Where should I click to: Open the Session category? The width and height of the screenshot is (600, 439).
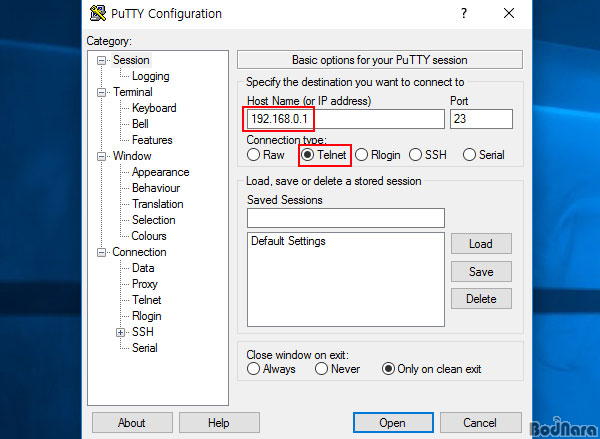pyautogui.click(x=131, y=60)
